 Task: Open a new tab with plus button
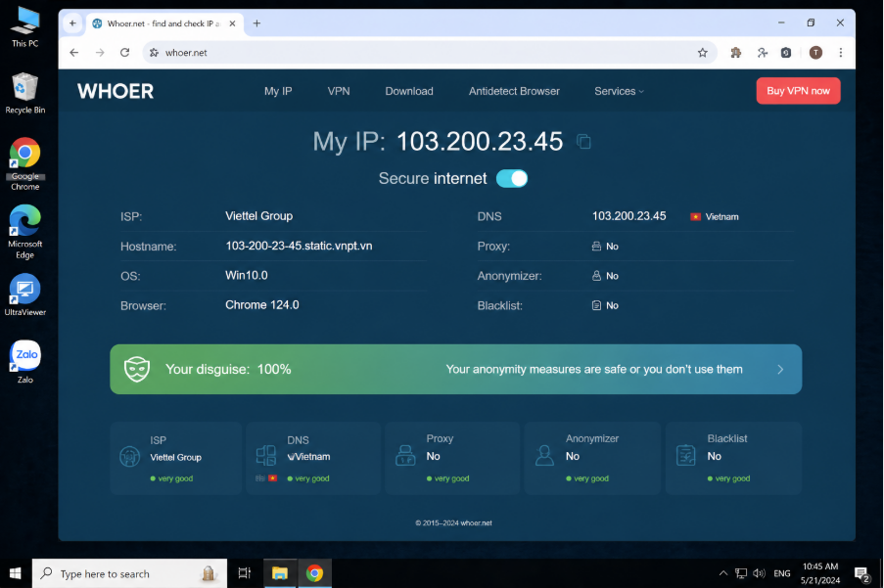tap(257, 23)
